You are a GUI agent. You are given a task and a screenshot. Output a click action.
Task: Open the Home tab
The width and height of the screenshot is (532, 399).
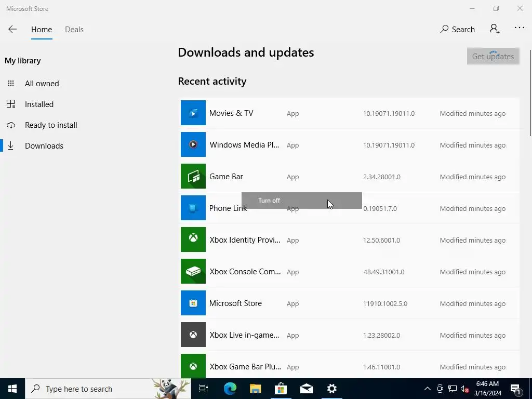pyautogui.click(x=42, y=30)
